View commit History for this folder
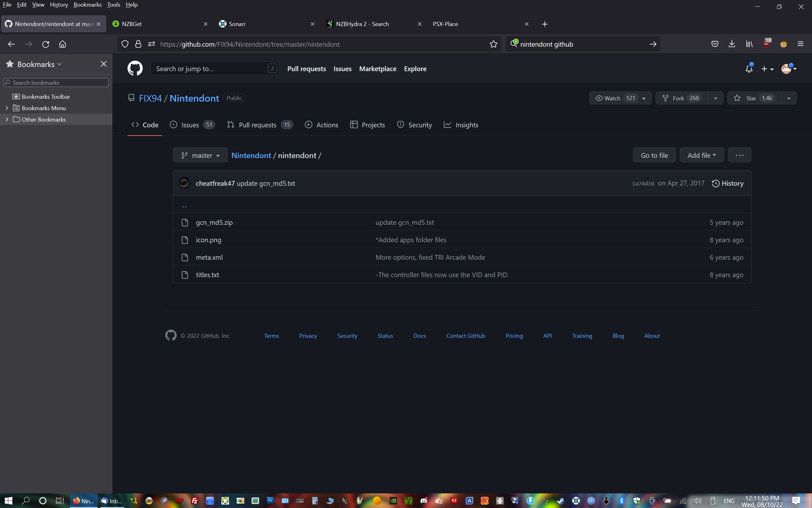This screenshot has height=508, width=812. [x=727, y=184]
